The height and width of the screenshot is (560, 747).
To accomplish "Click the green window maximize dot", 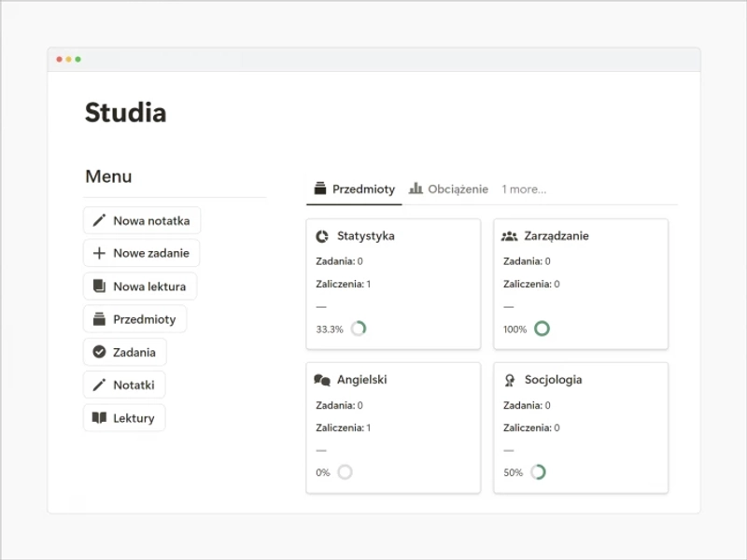I will click(x=78, y=59).
